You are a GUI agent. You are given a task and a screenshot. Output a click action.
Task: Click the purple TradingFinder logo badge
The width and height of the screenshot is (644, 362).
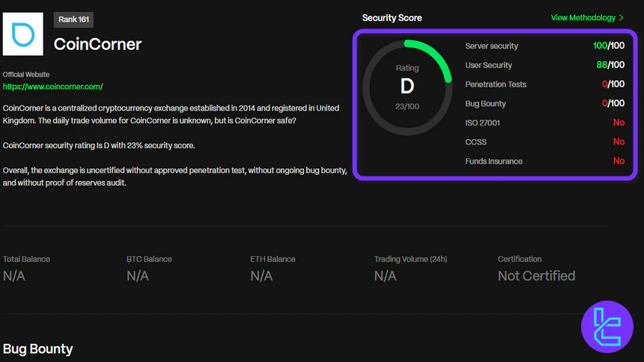tap(607, 327)
